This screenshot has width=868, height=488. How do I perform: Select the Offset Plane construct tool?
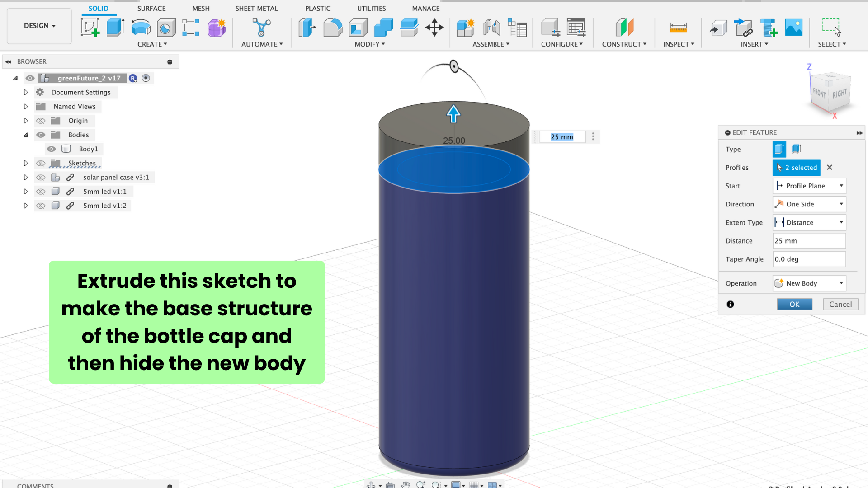(624, 28)
